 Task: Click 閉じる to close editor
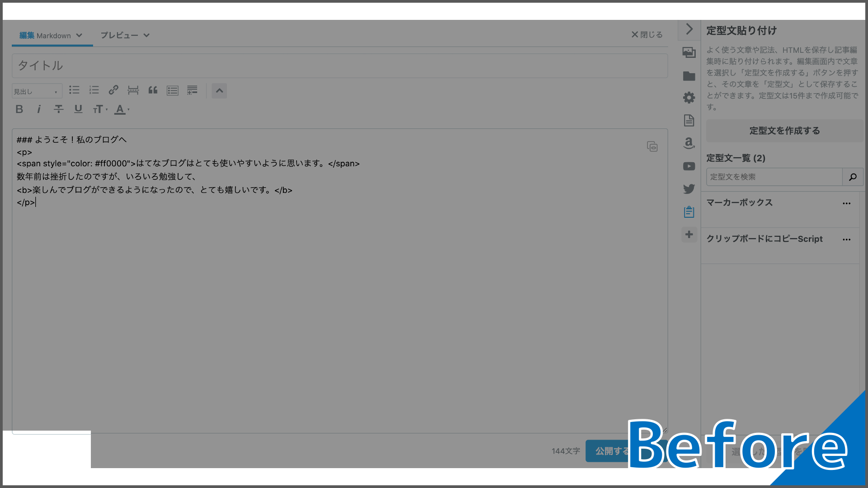(647, 35)
